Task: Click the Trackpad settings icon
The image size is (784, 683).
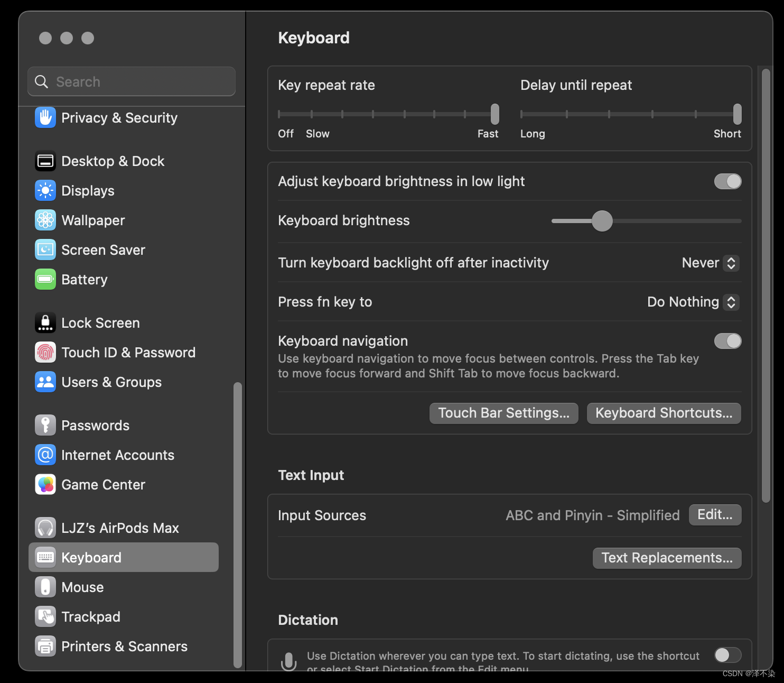Action: [x=45, y=616]
